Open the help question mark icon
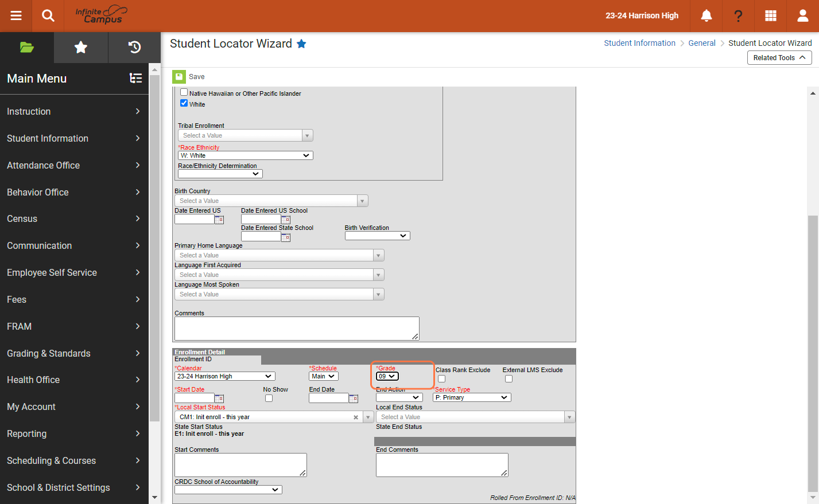Image resolution: width=819 pixels, height=504 pixels. coord(739,15)
